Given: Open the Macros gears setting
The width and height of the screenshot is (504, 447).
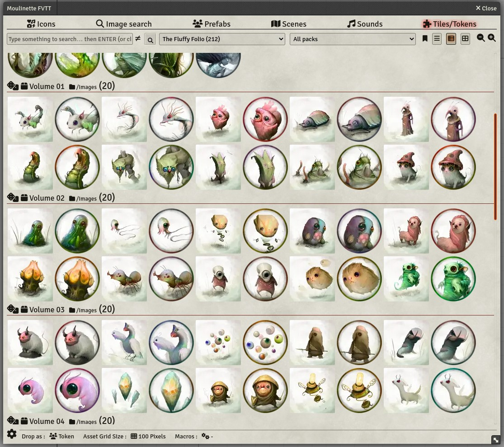Looking at the screenshot, I should click(x=205, y=436).
